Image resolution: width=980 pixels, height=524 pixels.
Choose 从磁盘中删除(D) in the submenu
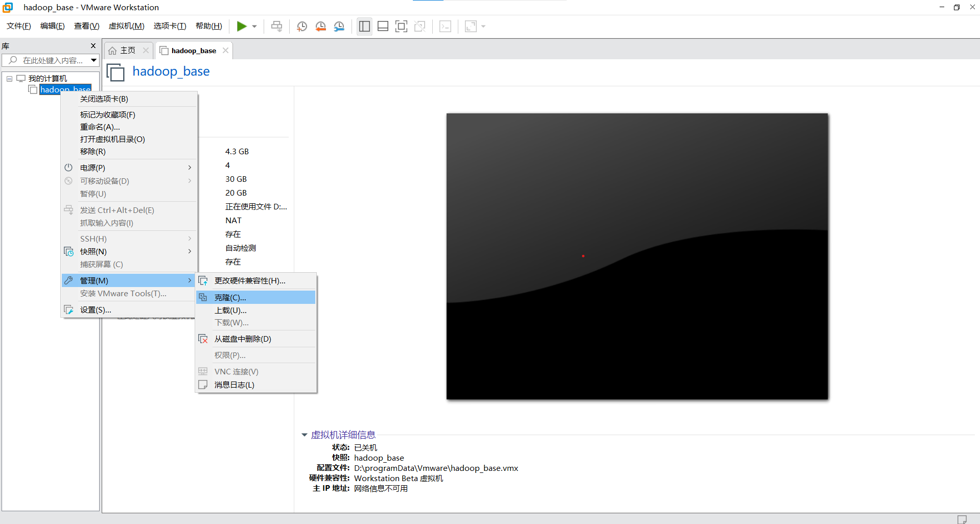click(256, 339)
